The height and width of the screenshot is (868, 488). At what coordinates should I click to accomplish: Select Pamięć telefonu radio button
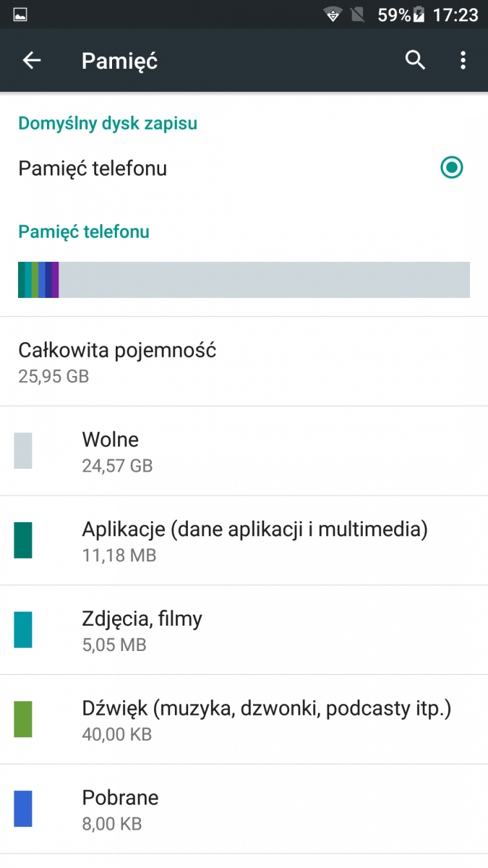pos(452,168)
